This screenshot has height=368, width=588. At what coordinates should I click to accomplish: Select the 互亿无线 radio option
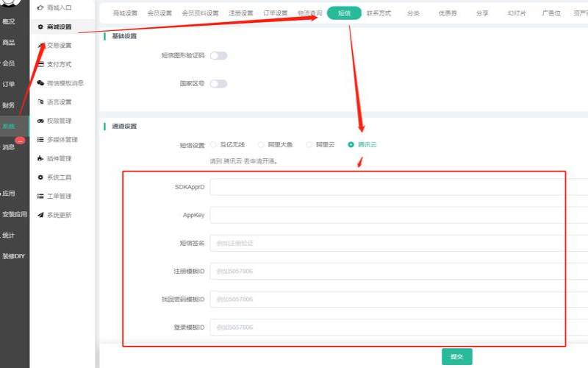point(213,144)
